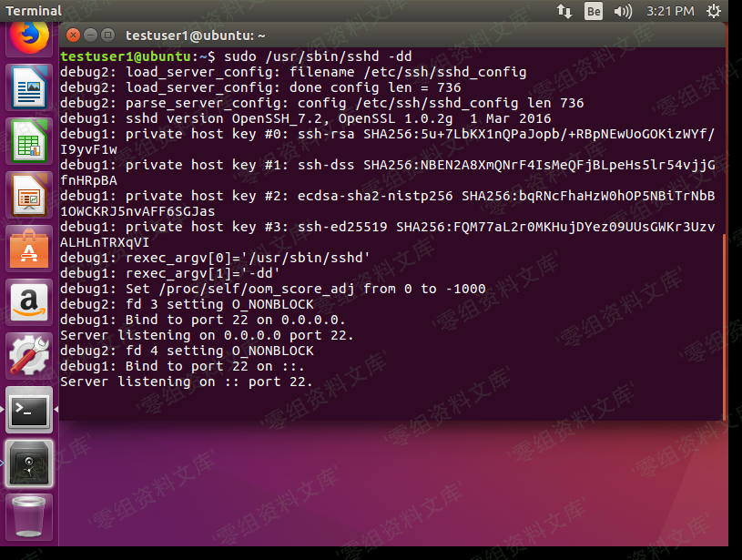
Task: Open System Settings gear-and-wrench icon
Action: pos(29,355)
